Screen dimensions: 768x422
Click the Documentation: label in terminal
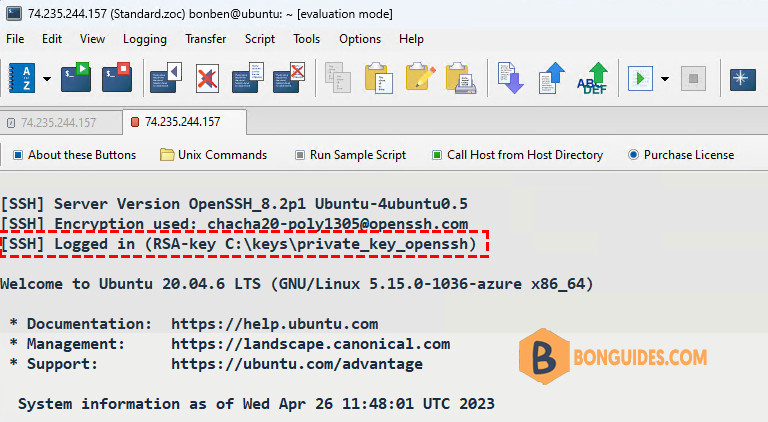click(90, 324)
